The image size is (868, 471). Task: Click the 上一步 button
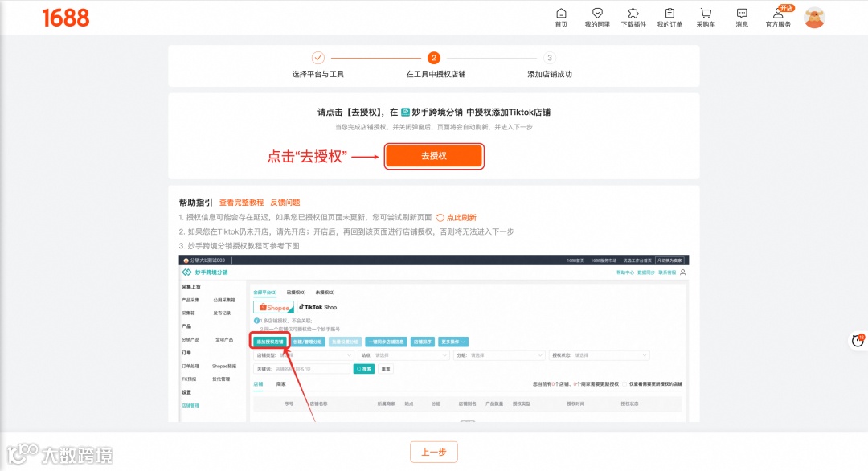click(434, 453)
